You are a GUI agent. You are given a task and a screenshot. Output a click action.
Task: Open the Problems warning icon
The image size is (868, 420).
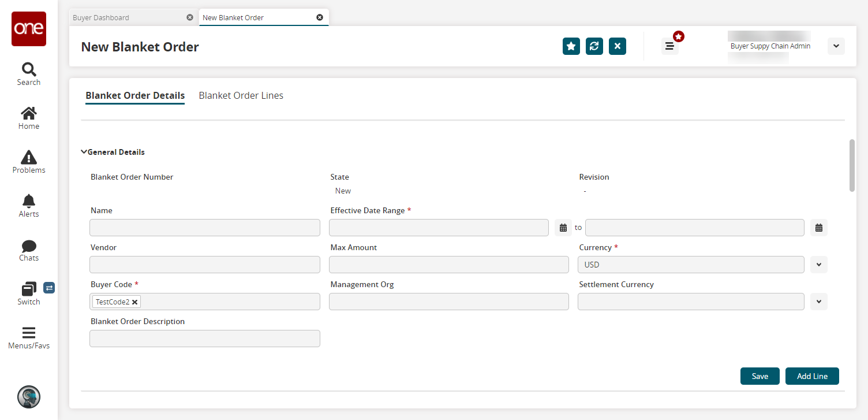pyautogui.click(x=28, y=157)
